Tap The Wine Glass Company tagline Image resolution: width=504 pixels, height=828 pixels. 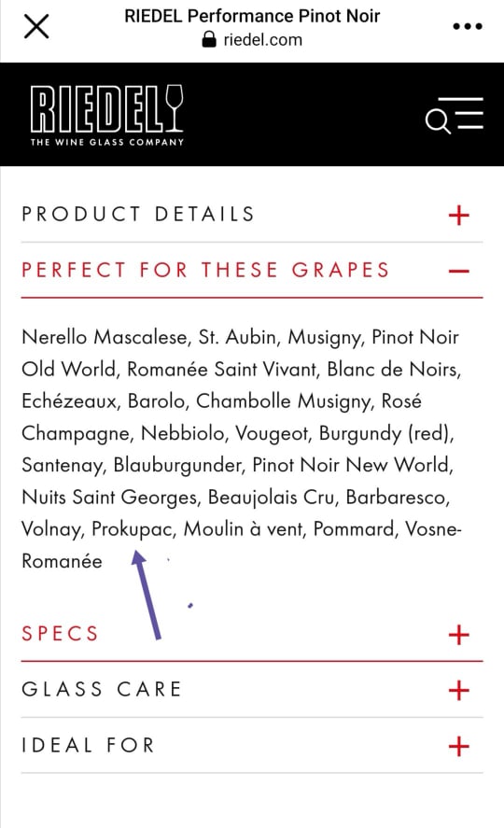pos(107,142)
